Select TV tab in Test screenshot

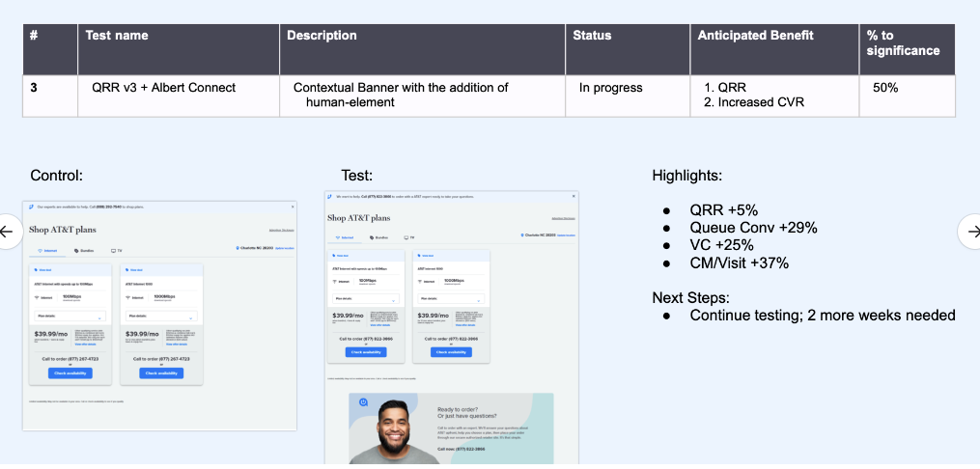(409, 238)
